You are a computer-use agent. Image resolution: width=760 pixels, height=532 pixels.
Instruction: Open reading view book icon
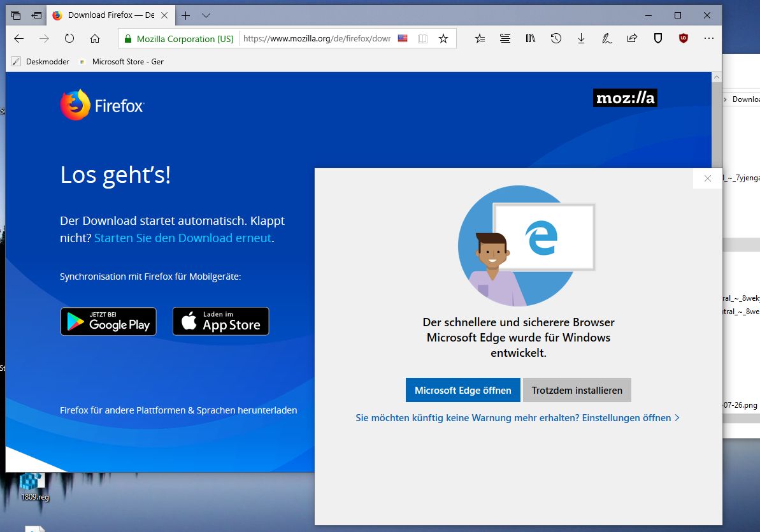(422, 39)
